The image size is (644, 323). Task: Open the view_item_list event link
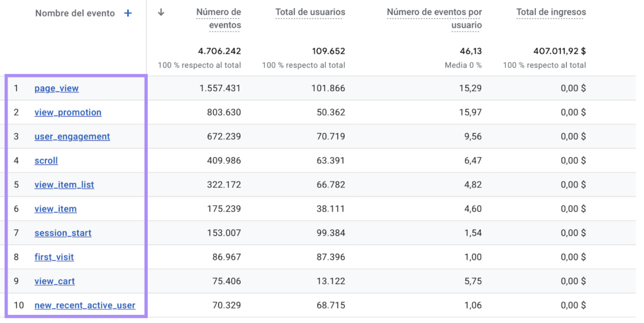pyautogui.click(x=64, y=185)
